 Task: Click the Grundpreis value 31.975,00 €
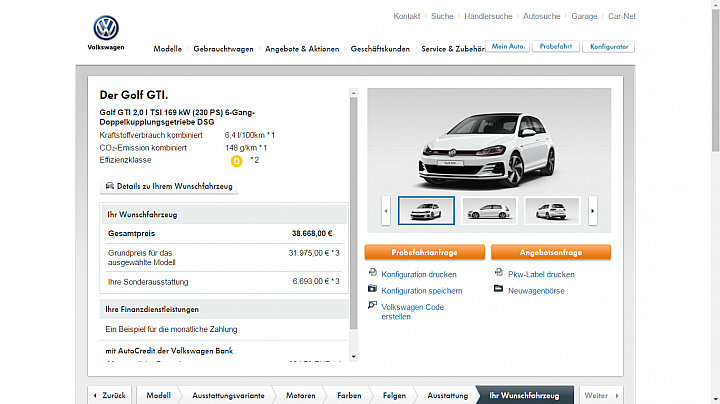click(308, 253)
